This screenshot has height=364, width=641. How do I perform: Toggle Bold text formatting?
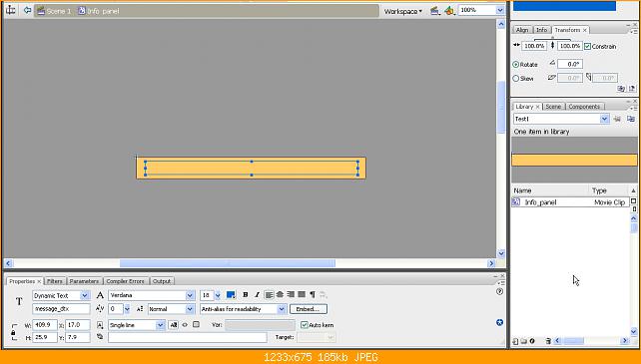(x=246, y=294)
